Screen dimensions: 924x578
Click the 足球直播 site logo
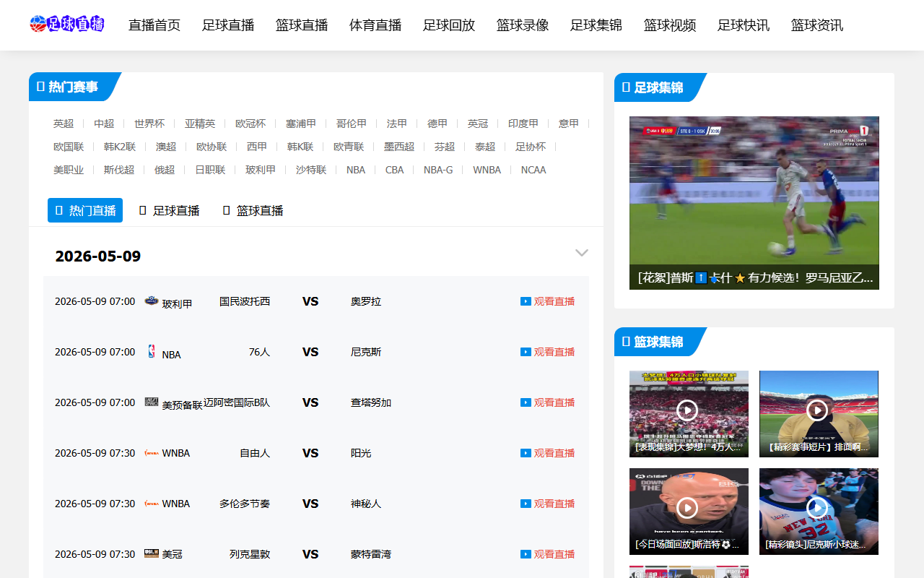pos(67,24)
